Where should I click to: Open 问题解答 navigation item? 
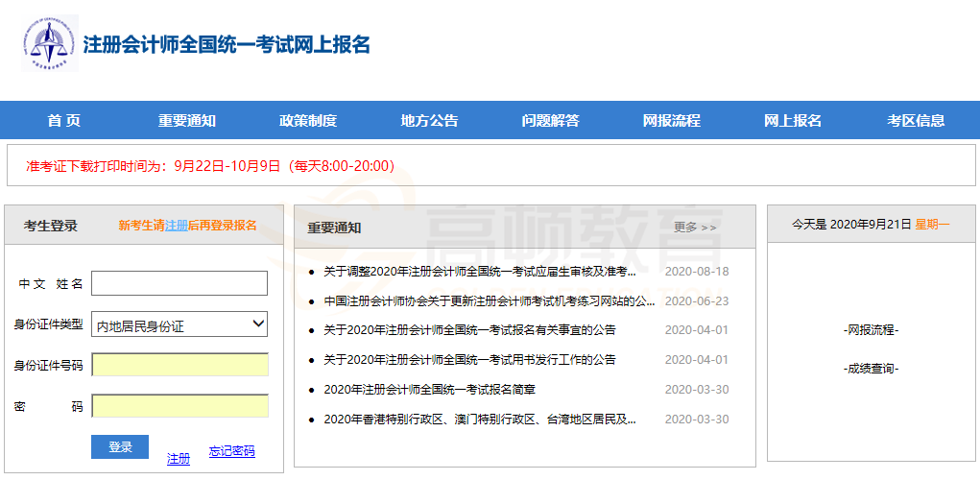[550, 121]
